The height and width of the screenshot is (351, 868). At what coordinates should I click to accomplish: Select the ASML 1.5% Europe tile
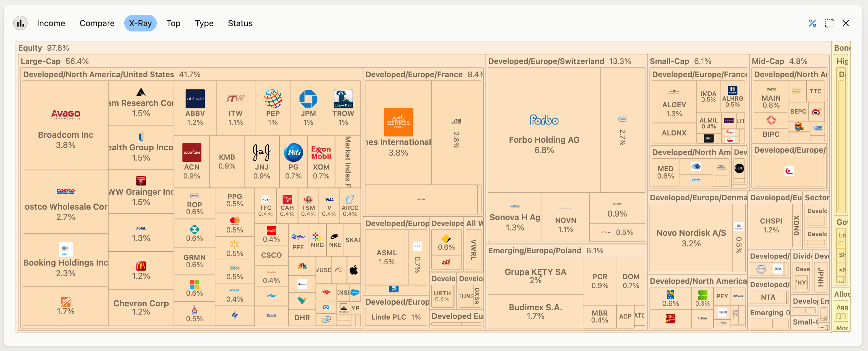[387, 257]
